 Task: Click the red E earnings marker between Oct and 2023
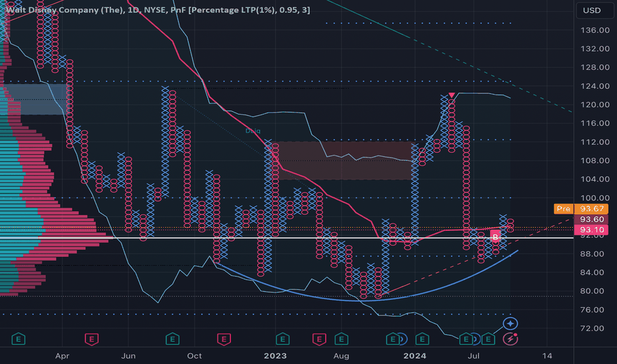point(224,339)
